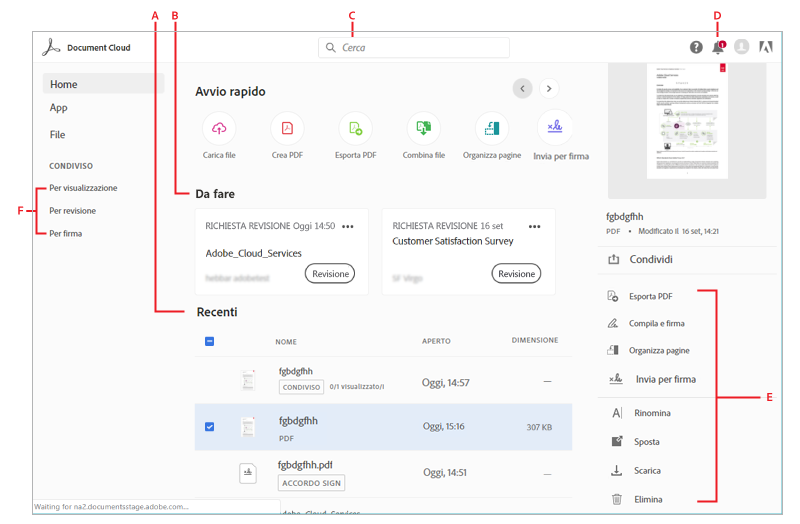Open the Per revisione shared list

click(x=73, y=211)
